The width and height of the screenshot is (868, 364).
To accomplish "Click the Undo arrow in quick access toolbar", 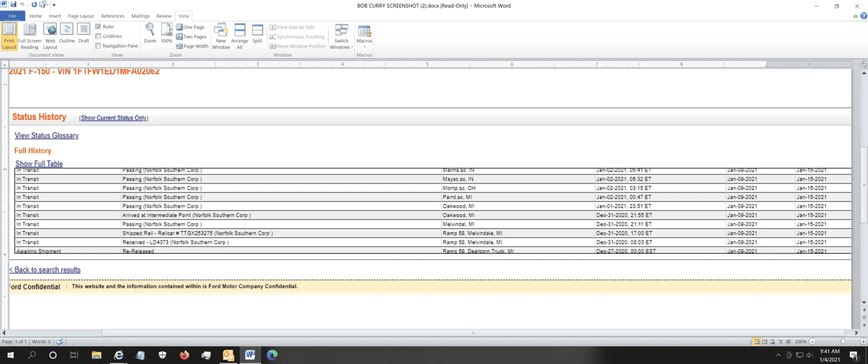I will click(x=22, y=5).
